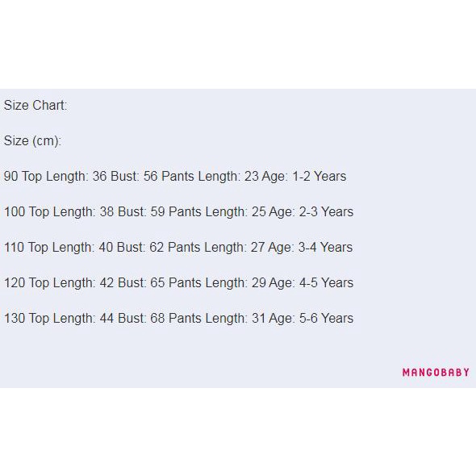476x476 pixels.
Task: Click the 4-5 Years age text
Action: click(326, 283)
